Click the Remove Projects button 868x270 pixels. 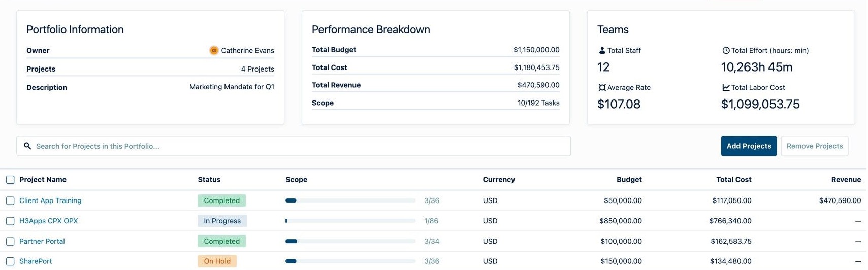[814, 146]
